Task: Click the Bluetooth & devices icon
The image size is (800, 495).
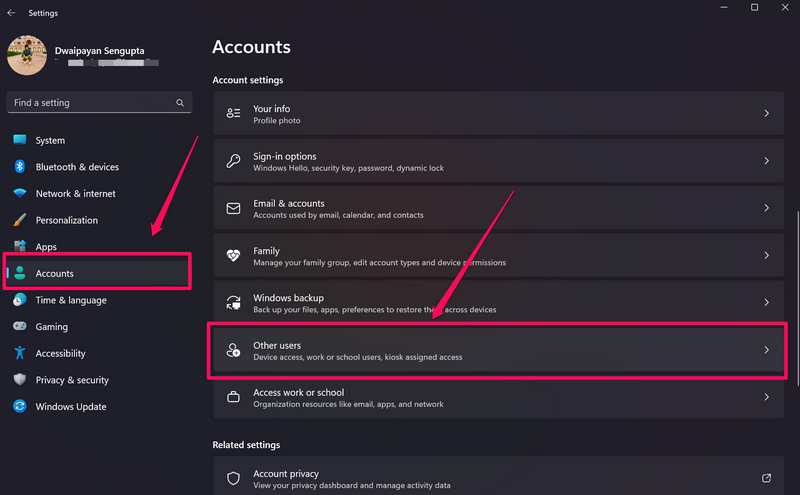Action: 20,167
